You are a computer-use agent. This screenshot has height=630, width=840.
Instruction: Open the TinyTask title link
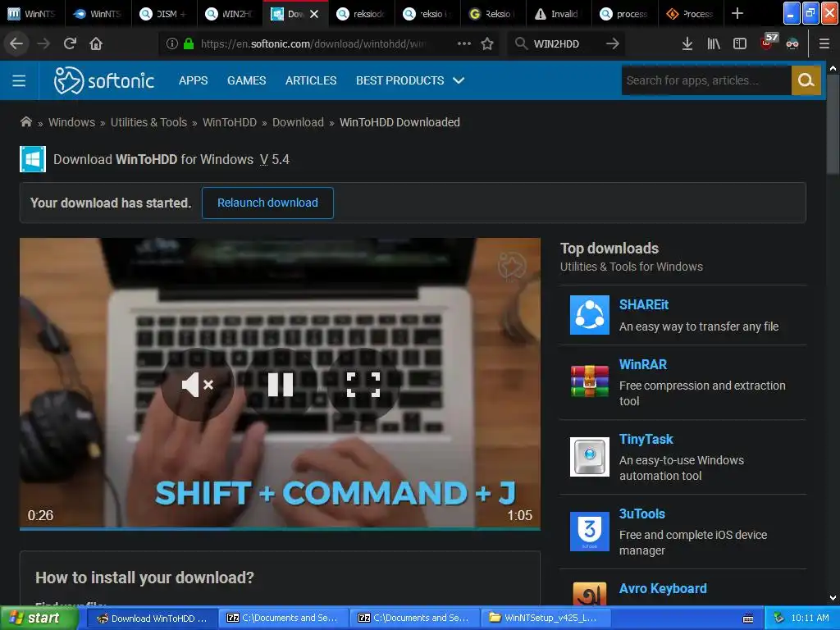click(646, 440)
